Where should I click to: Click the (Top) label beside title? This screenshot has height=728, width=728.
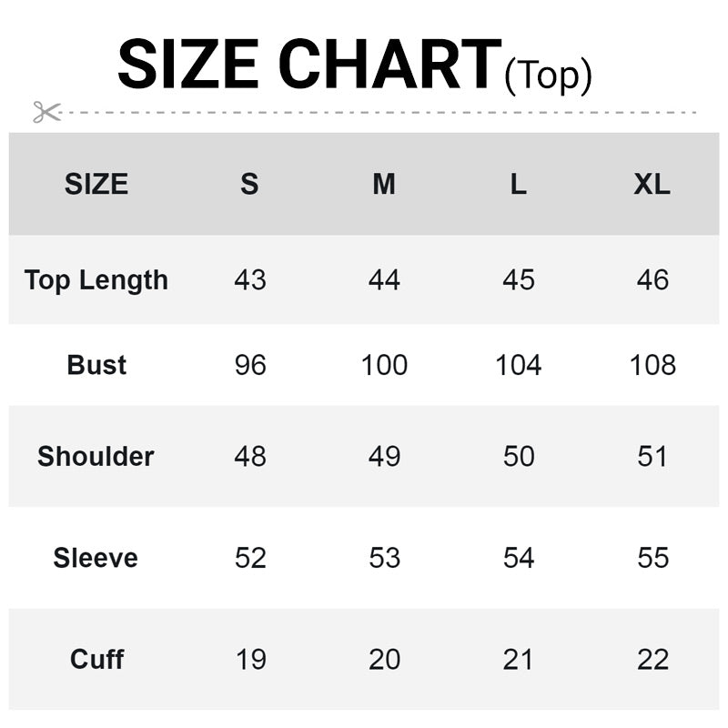pyautogui.click(x=548, y=75)
